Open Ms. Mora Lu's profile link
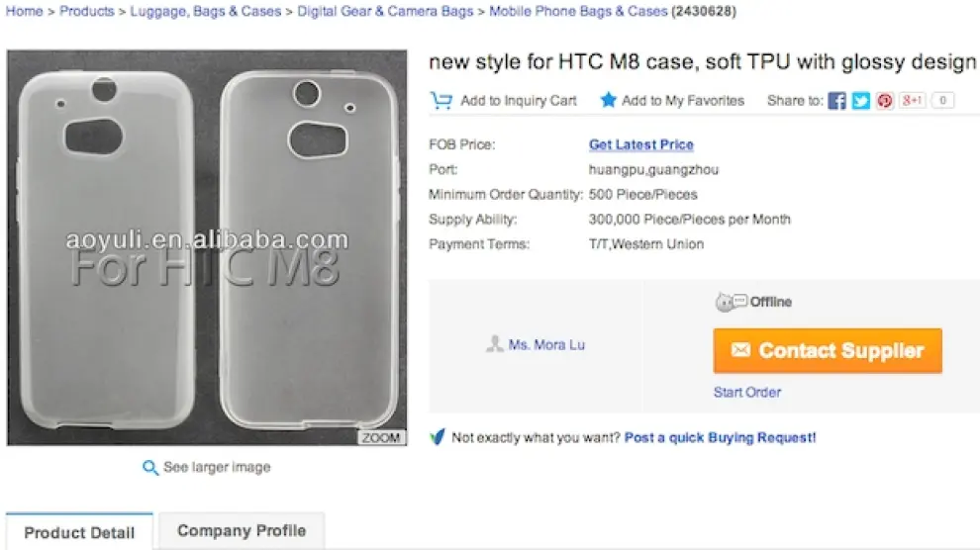The image size is (980, 550). click(546, 345)
